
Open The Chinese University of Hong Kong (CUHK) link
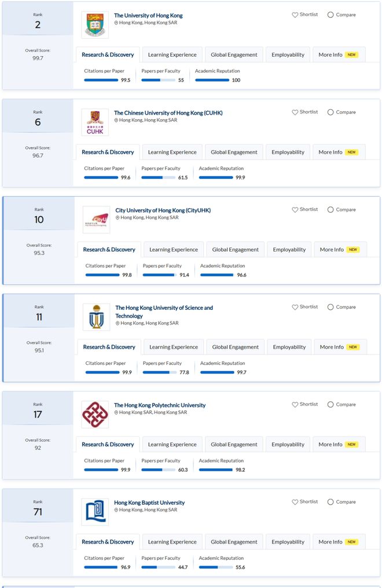(x=168, y=113)
